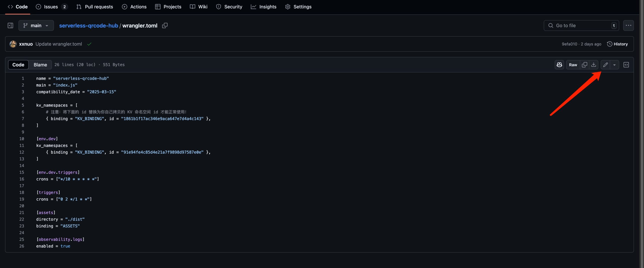This screenshot has height=268, width=644.
Task: View file commit History
Action: pyautogui.click(x=617, y=44)
